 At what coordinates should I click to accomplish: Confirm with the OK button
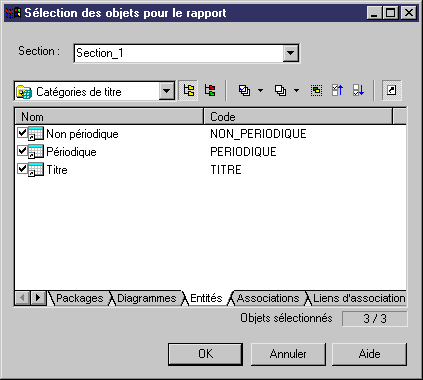[x=205, y=354]
